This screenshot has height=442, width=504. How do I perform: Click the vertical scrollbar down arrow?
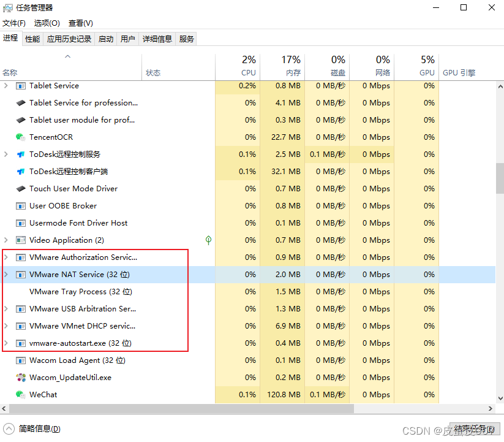[500, 398]
